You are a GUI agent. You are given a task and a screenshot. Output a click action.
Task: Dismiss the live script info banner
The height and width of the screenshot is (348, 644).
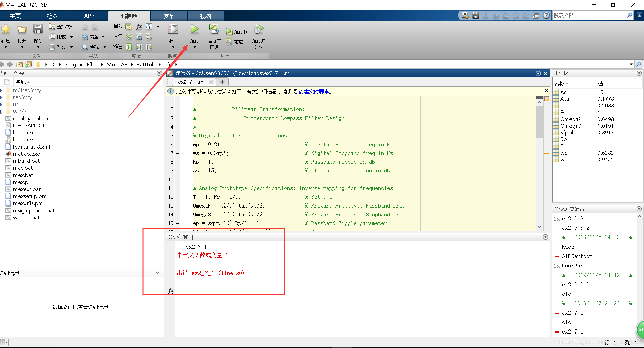tap(546, 91)
